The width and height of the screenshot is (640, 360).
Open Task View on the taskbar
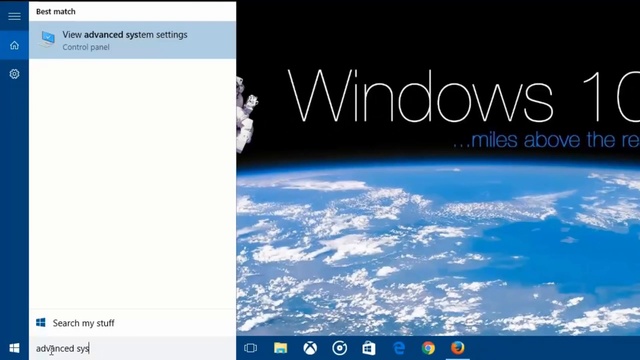pyautogui.click(x=250, y=348)
